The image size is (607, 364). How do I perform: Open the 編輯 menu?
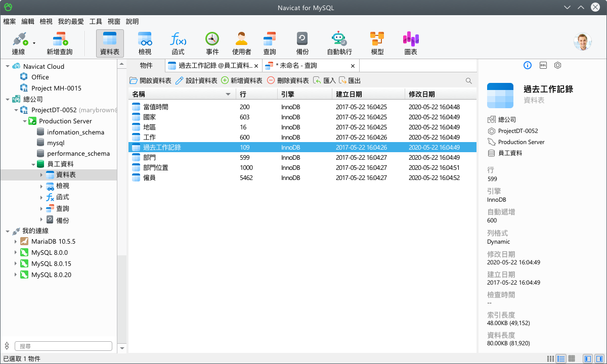[x=28, y=22]
